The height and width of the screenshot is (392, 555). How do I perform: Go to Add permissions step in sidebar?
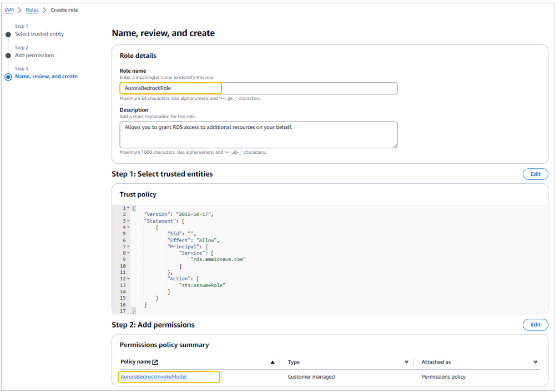coord(34,56)
